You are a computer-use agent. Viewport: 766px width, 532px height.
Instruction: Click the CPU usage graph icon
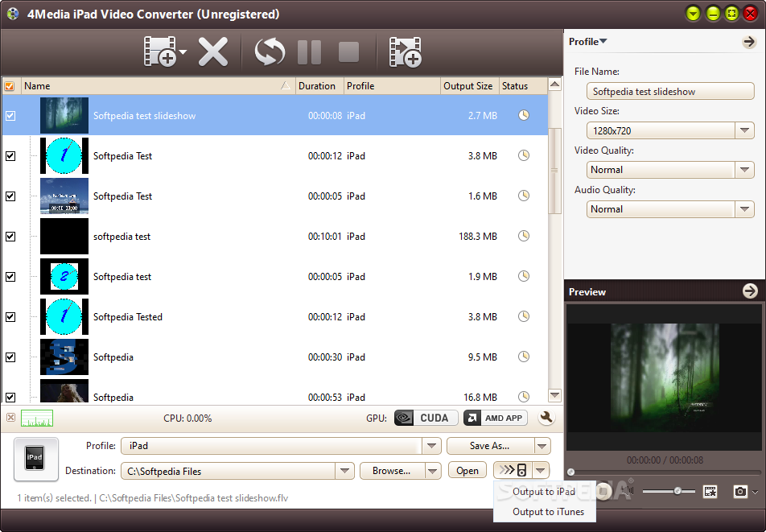(x=37, y=419)
